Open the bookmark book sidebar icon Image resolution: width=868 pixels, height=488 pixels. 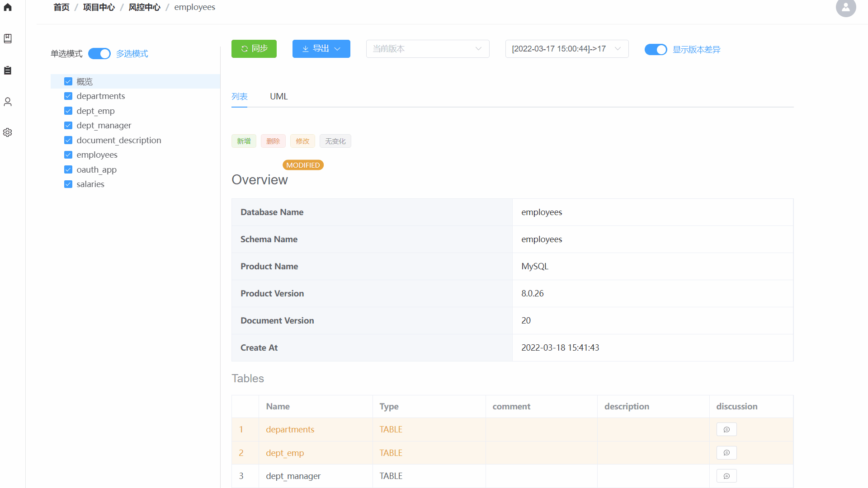pos(8,38)
